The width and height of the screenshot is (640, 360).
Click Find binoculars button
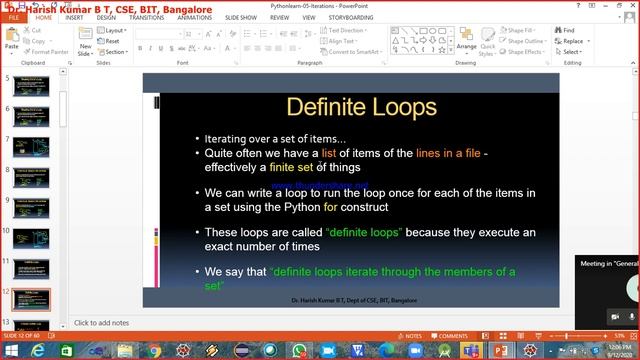point(564,30)
